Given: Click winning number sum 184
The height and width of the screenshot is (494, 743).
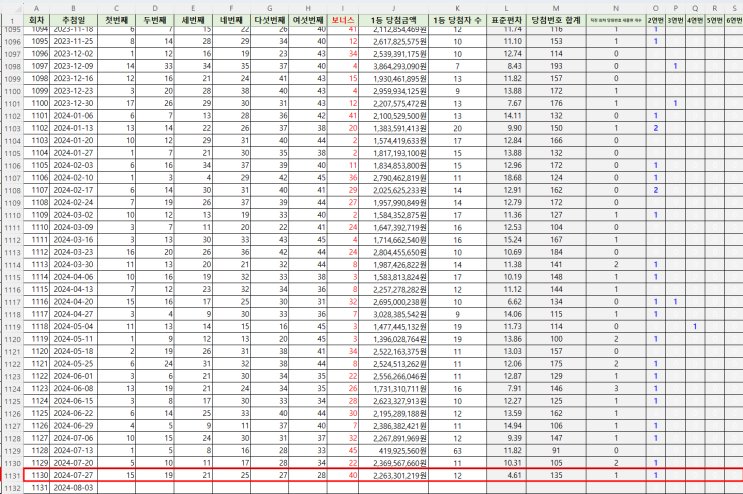Looking at the screenshot, I should [x=556, y=252].
